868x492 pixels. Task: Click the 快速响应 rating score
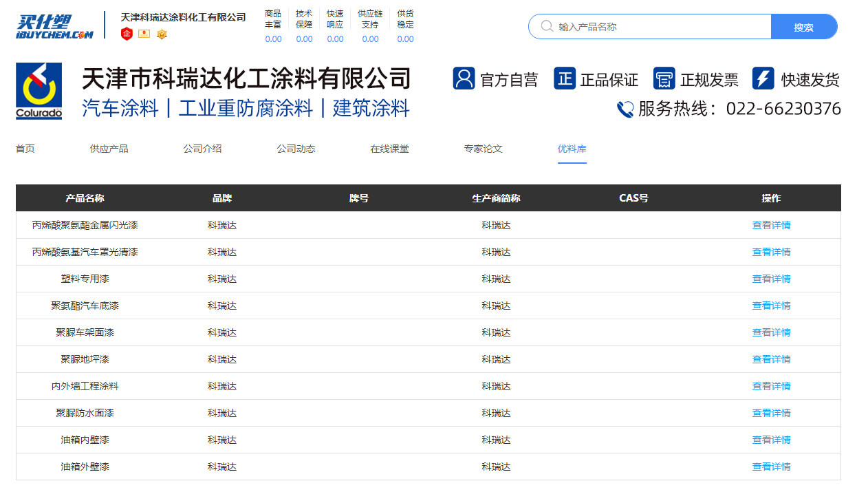click(335, 39)
